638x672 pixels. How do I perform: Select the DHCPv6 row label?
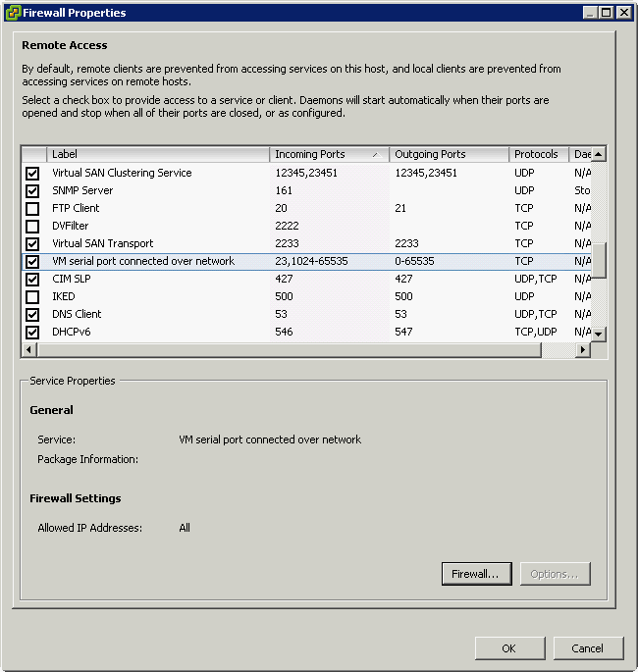tap(72, 332)
